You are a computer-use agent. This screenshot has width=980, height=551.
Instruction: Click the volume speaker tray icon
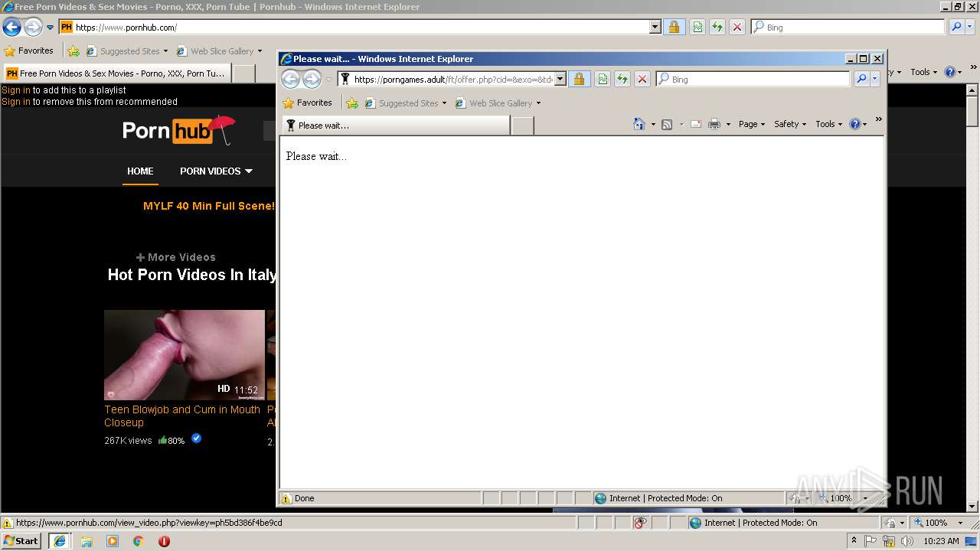click(x=907, y=541)
